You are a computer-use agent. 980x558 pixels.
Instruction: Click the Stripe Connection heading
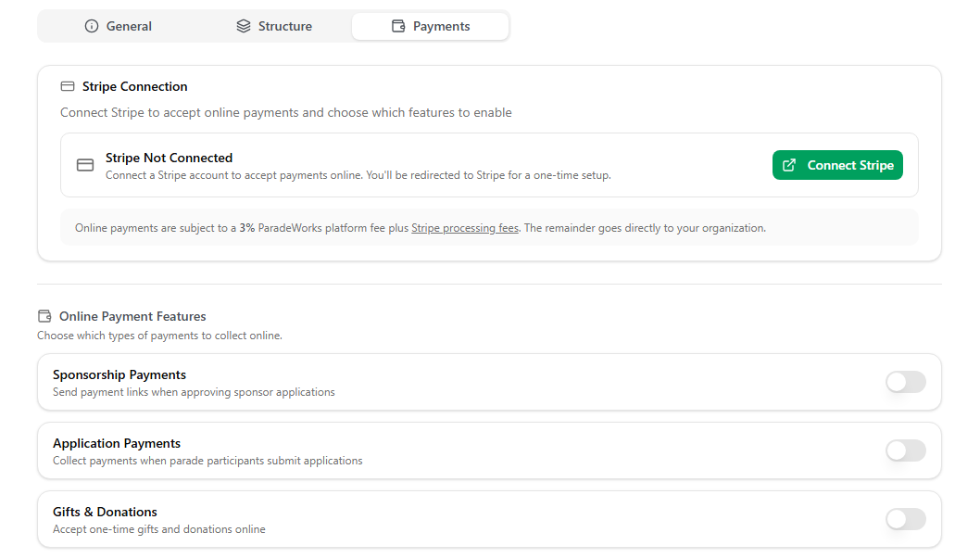[x=135, y=86]
